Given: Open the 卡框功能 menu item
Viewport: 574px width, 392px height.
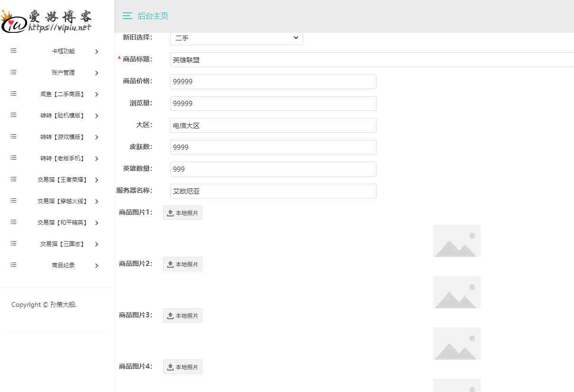Looking at the screenshot, I should pyautogui.click(x=63, y=51).
